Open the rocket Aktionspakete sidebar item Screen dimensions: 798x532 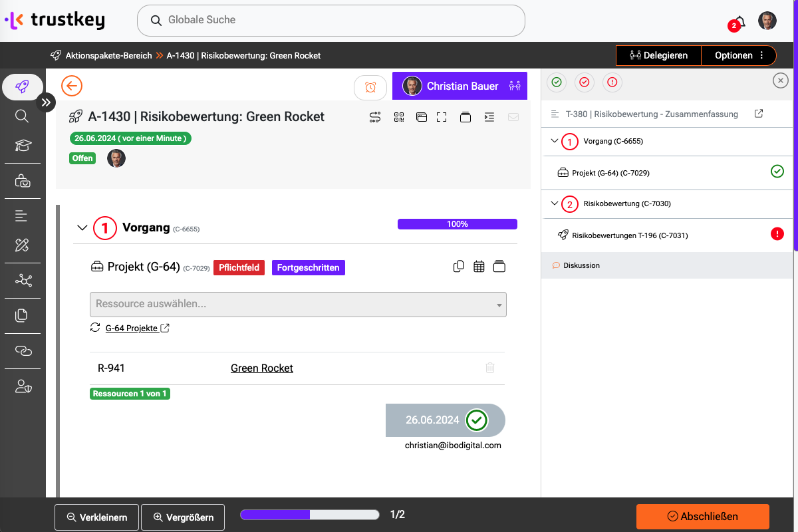click(22, 86)
